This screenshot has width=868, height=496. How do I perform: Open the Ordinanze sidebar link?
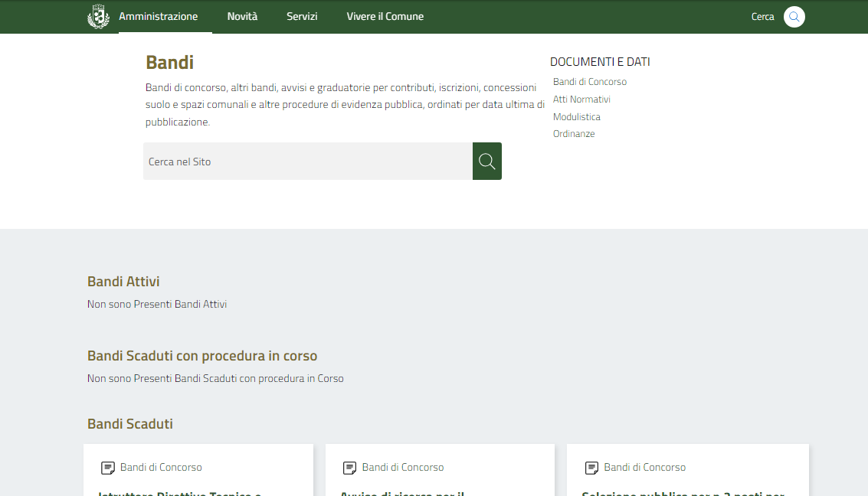(x=574, y=134)
